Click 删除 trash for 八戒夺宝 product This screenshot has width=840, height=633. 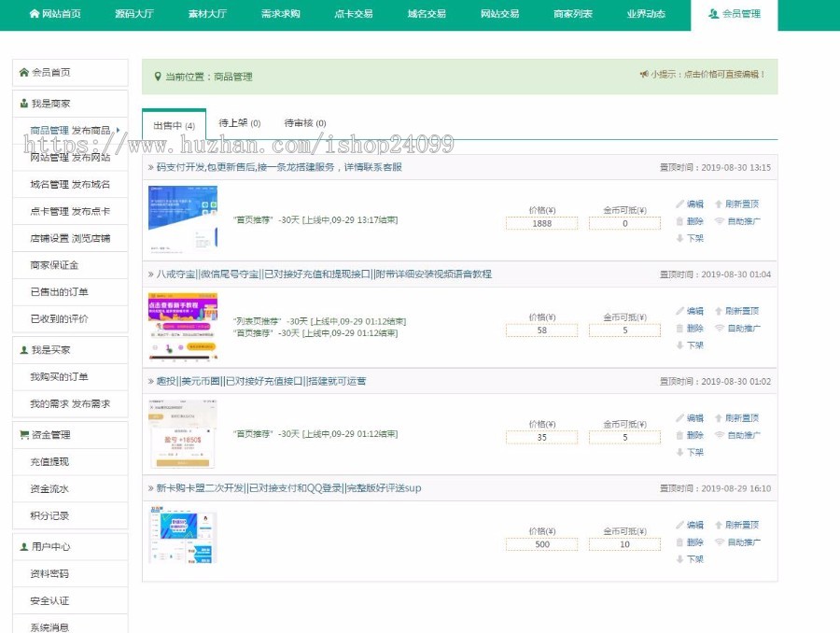(x=690, y=328)
